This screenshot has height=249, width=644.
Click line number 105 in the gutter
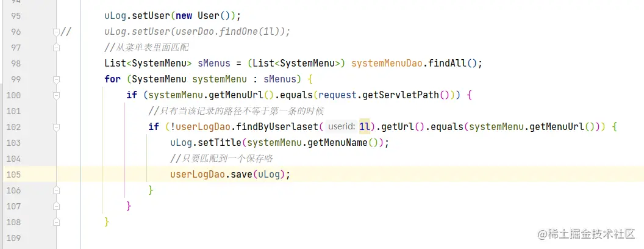13,175
